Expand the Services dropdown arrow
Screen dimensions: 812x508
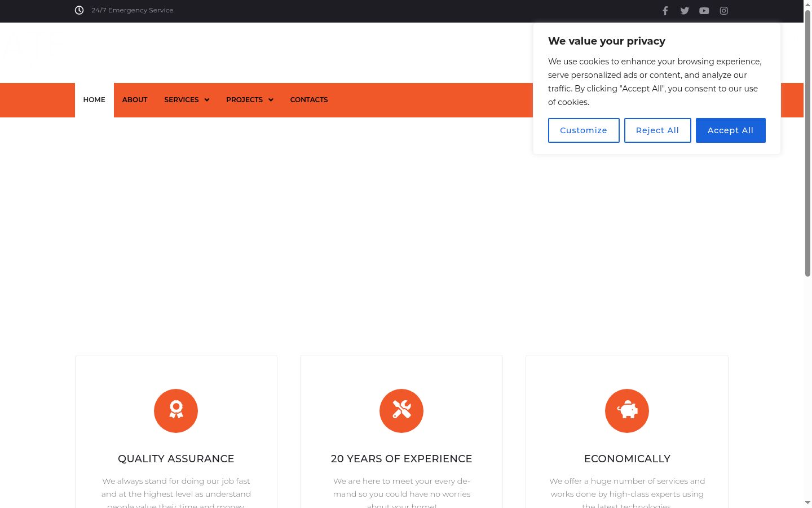[207, 100]
